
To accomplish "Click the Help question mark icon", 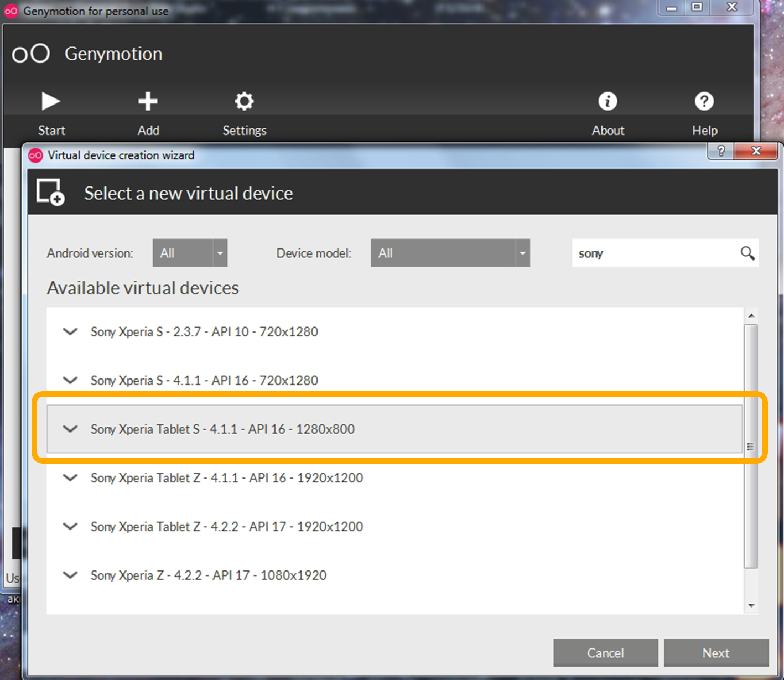I will 704,101.
